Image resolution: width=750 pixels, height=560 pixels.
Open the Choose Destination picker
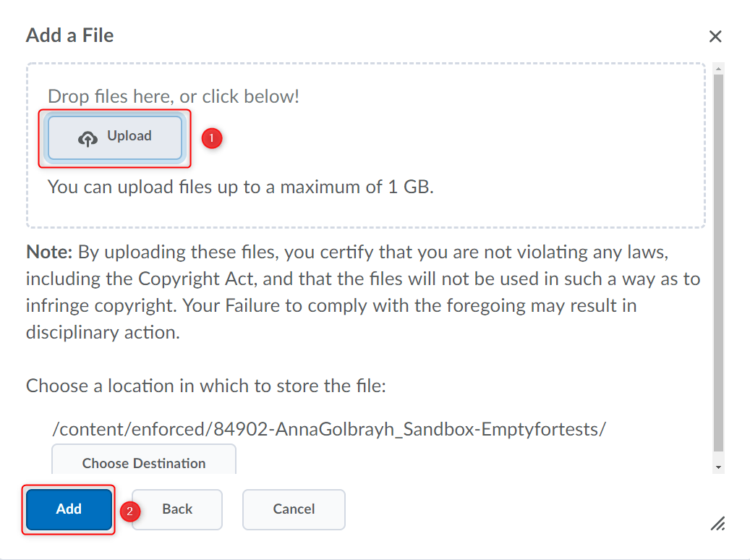tap(144, 462)
